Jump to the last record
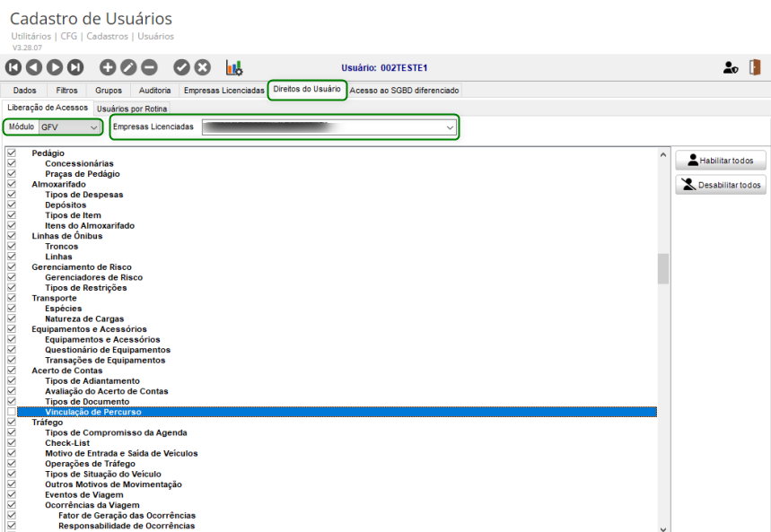This screenshot has height=532, width=771. coord(75,67)
